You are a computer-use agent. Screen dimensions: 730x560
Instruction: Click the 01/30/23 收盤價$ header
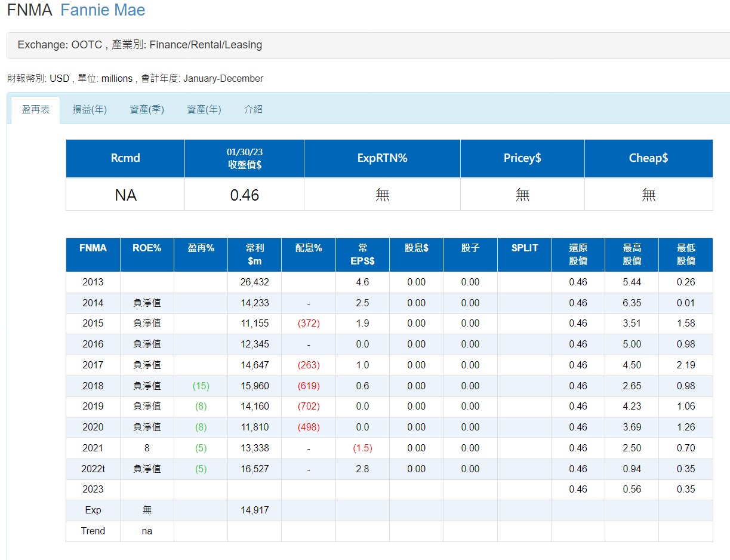point(245,158)
